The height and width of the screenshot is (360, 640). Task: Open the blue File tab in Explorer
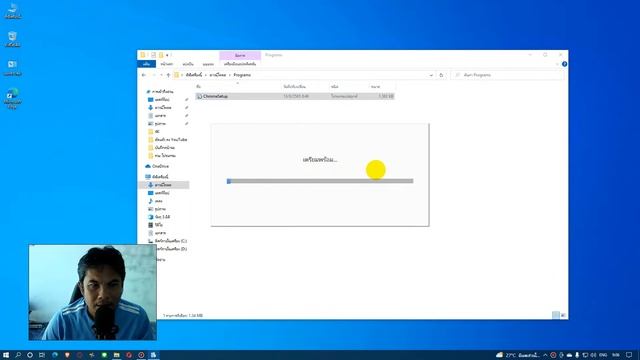tap(146, 64)
